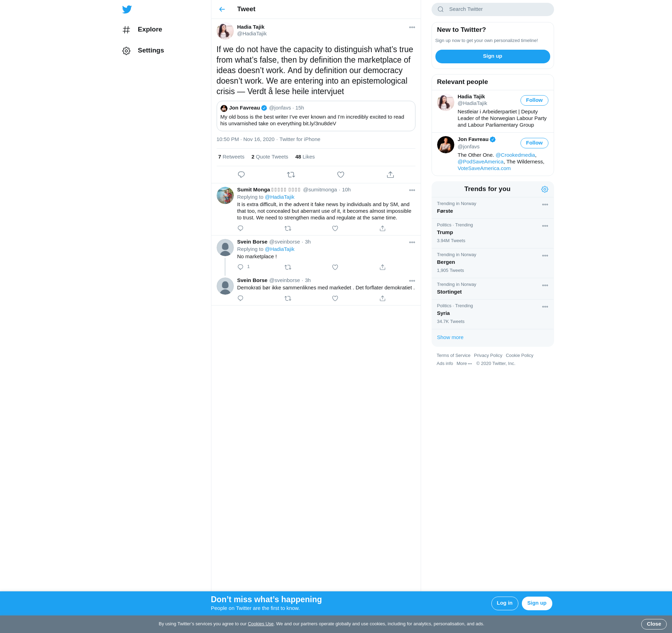Open more options on 'No marketplace' reply

(x=412, y=242)
